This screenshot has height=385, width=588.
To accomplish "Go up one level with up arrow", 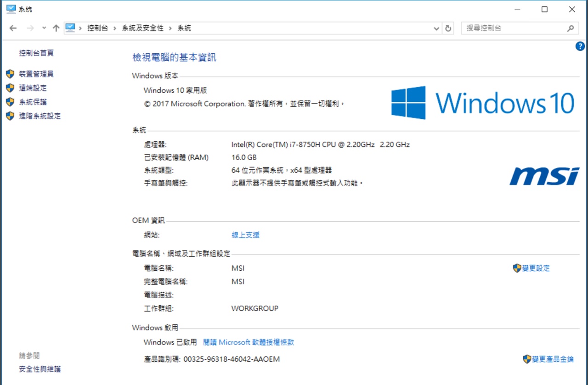I will click(56, 28).
